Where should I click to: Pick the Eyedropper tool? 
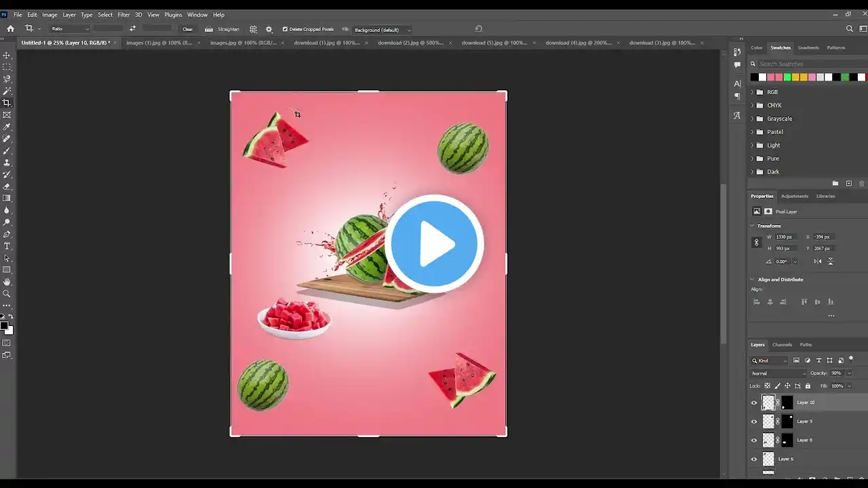[7, 127]
